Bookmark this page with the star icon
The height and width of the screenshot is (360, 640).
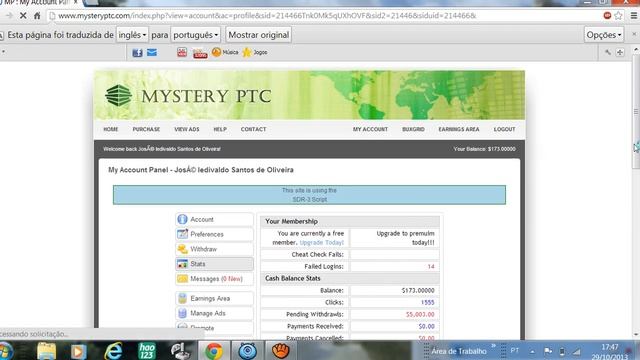point(619,16)
